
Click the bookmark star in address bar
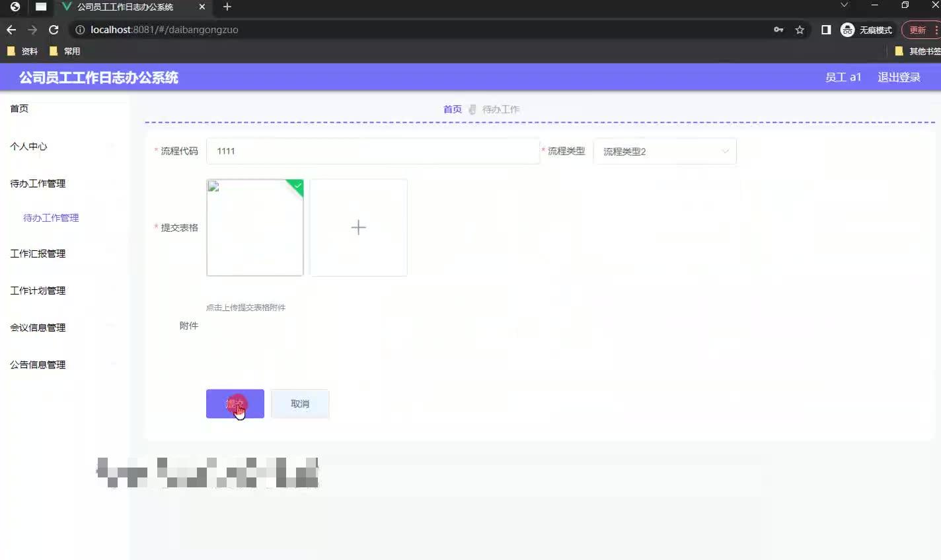800,30
